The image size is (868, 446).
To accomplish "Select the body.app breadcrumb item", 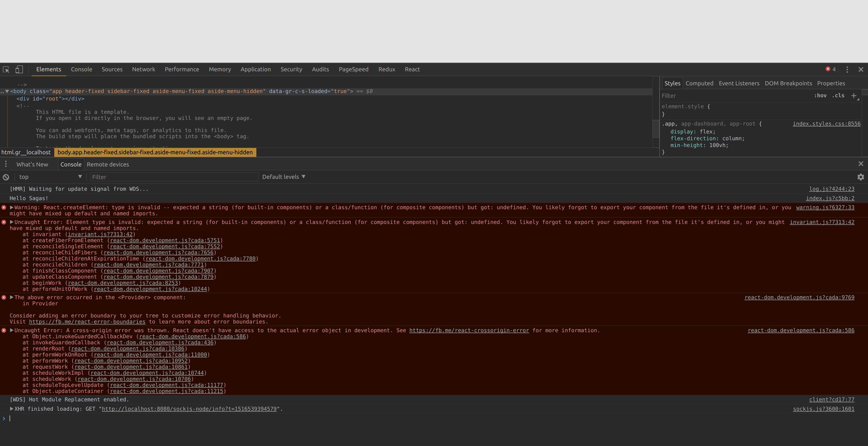I will tap(155, 152).
